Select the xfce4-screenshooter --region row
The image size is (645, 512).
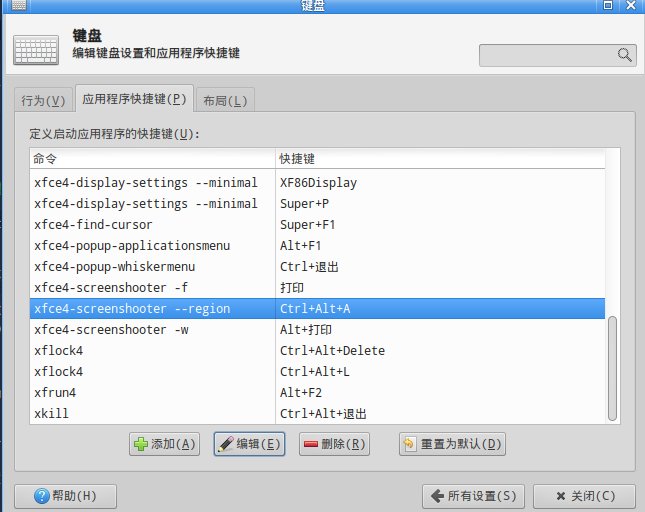pyautogui.click(x=317, y=308)
